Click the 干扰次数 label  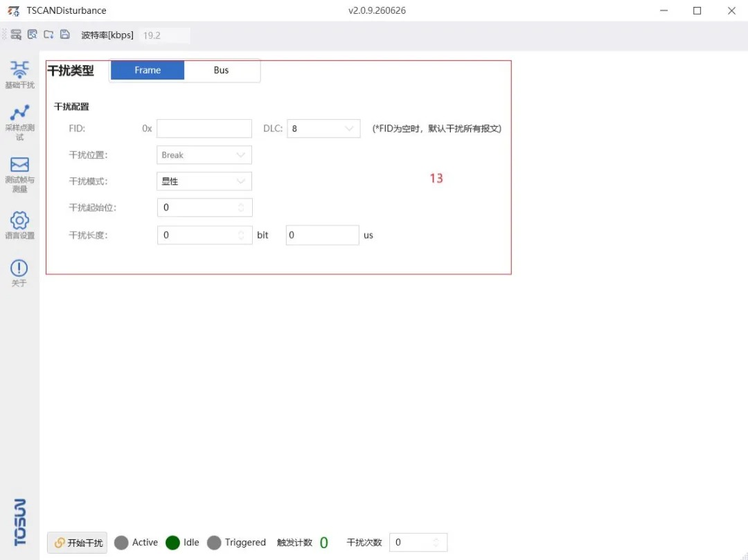(x=364, y=543)
